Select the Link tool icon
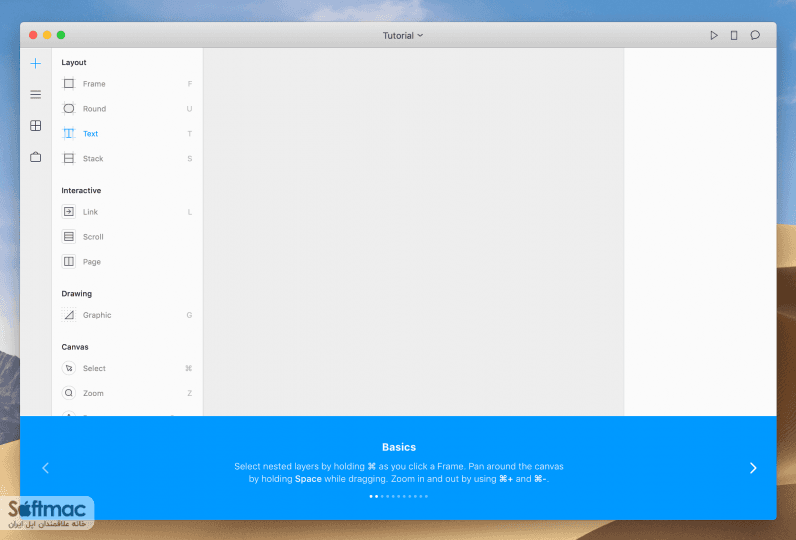796x540 pixels. point(69,212)
